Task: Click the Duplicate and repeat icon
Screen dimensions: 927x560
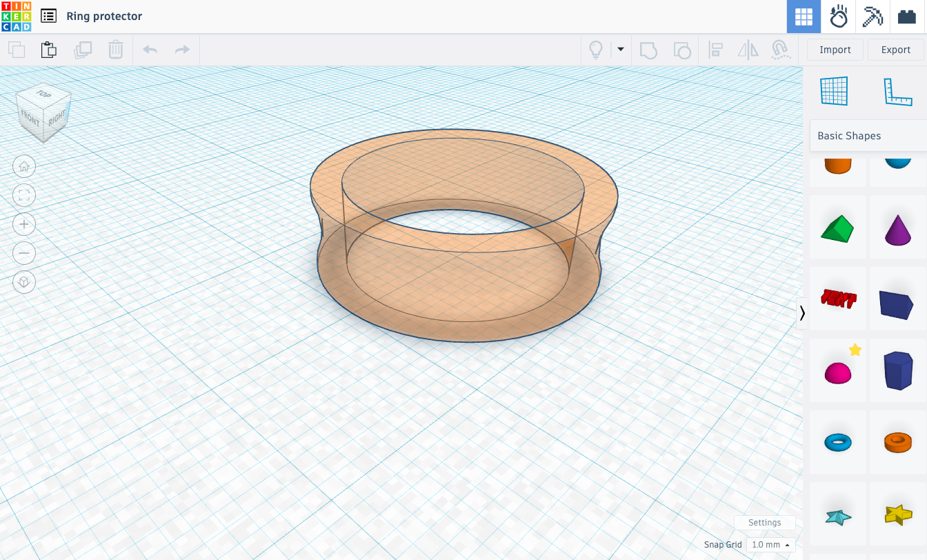Action: click(x=83, y=50)
